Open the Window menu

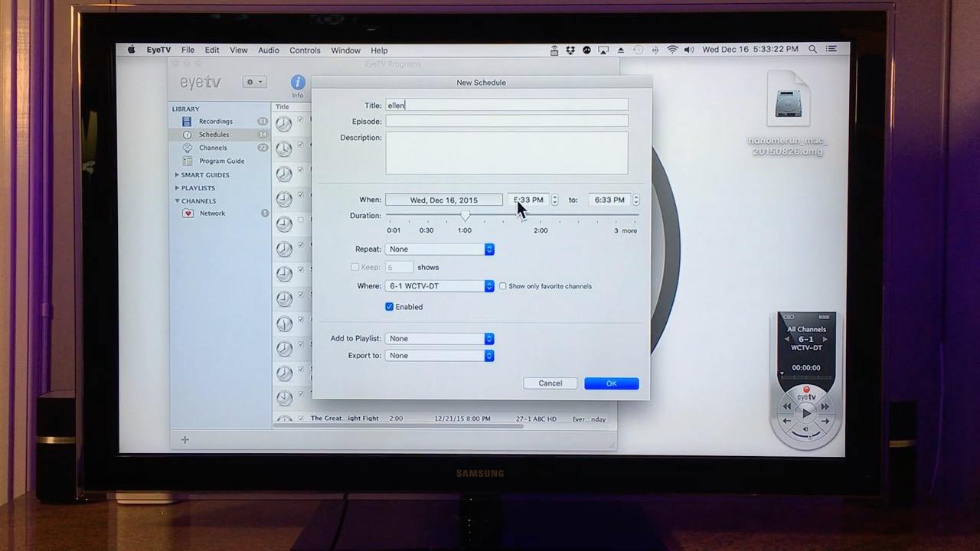[x=345, y=50]
